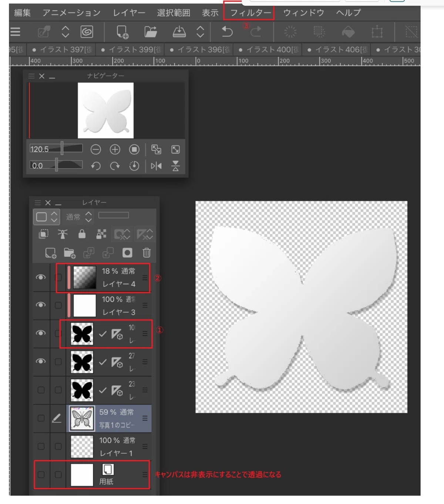Open the main hamburger menu in command bar
The image size is (444, 504).
click(x=15, y=32)
